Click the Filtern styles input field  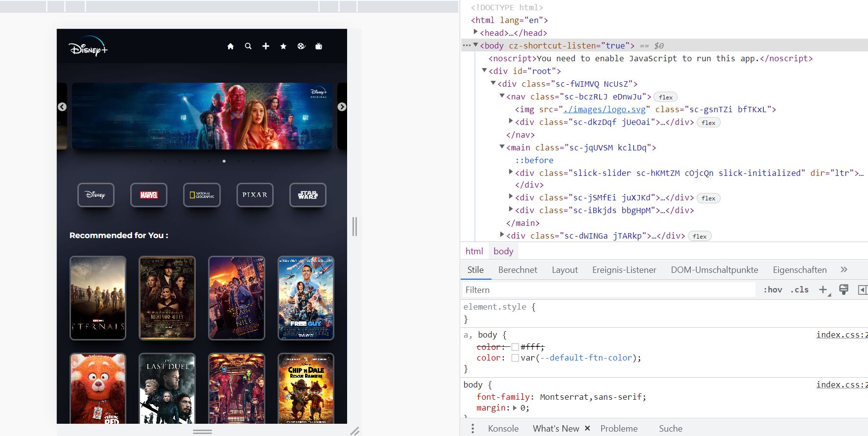click(x=607, y=290)
